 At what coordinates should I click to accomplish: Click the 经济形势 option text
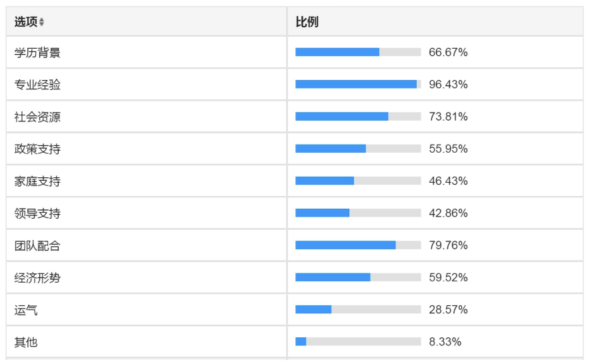tap(37, 278)
